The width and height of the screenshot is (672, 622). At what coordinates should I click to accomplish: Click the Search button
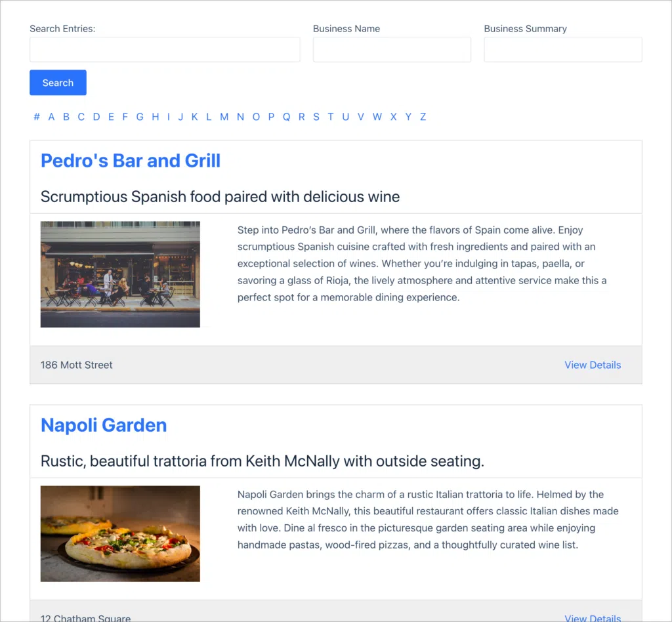tap(57, 82)
